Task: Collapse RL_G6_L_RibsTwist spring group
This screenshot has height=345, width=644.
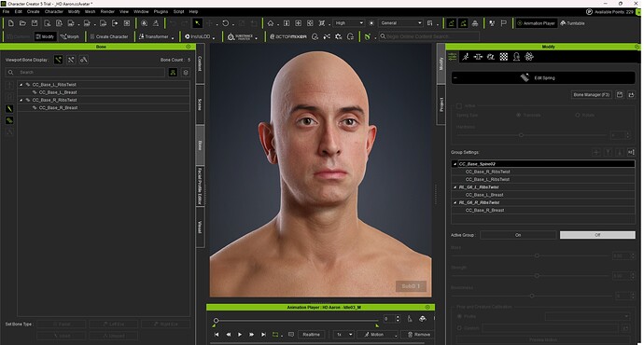Action: point(455,187)
